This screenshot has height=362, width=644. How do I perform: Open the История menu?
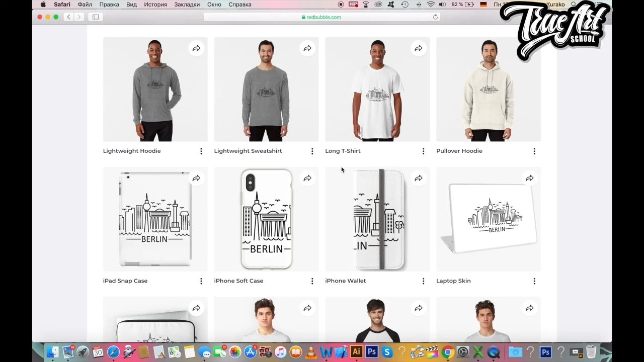155,5
